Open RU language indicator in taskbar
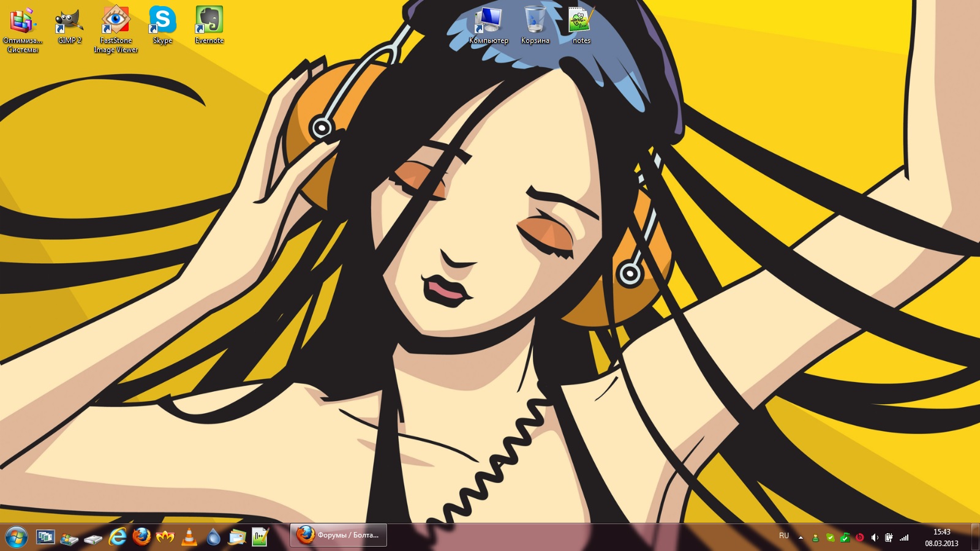 point(784,536)
